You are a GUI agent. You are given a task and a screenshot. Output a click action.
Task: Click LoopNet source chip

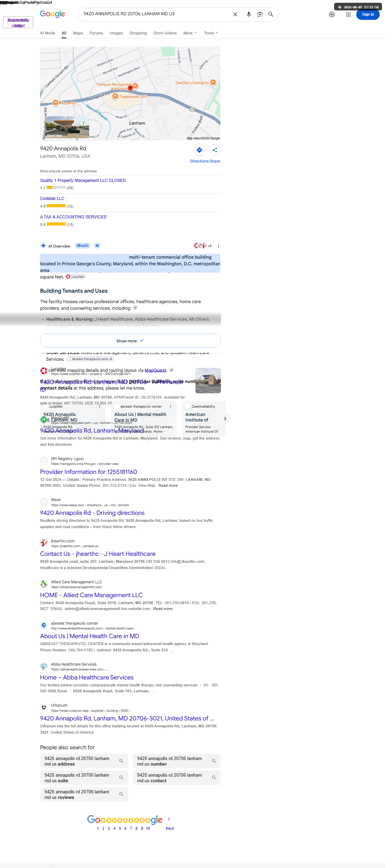point(75,277)
